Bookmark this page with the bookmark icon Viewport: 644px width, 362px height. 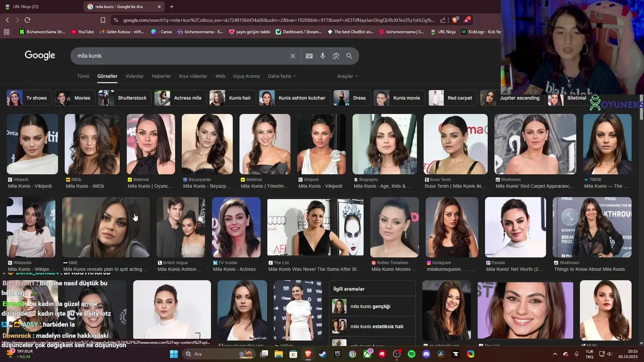(103, 20)
